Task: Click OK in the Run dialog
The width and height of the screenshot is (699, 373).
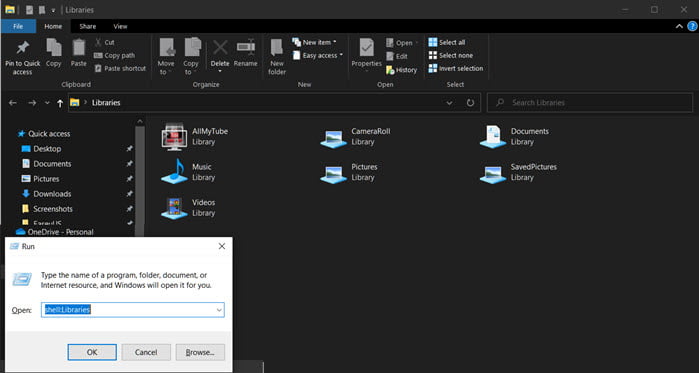Action: (x=92, y=352)
